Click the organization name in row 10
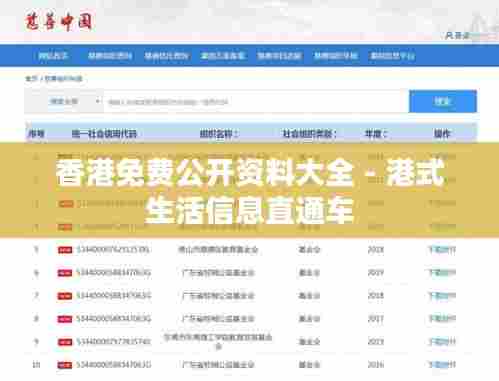499x381 pixels. pos(218,365)
